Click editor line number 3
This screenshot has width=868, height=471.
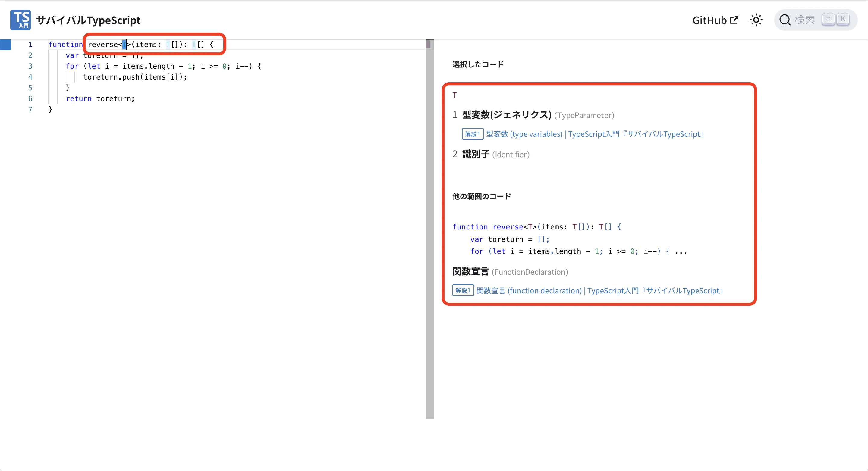[x=30, y=66]
